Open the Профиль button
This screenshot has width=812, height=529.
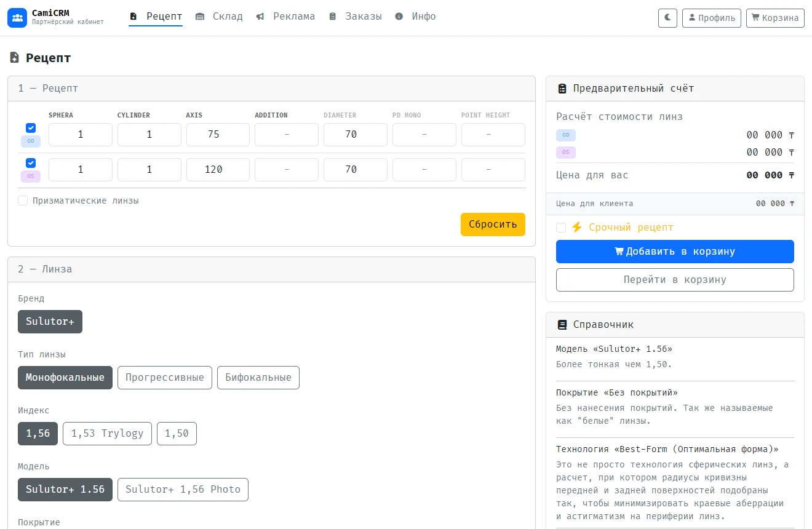point(711,18)
